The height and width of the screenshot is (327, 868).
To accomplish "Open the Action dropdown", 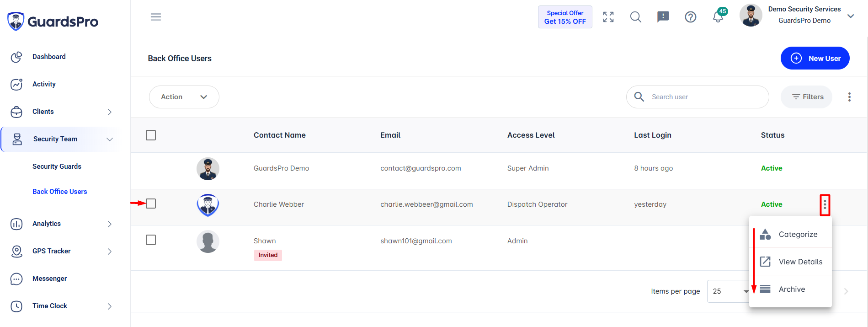I will click(184, 97).
